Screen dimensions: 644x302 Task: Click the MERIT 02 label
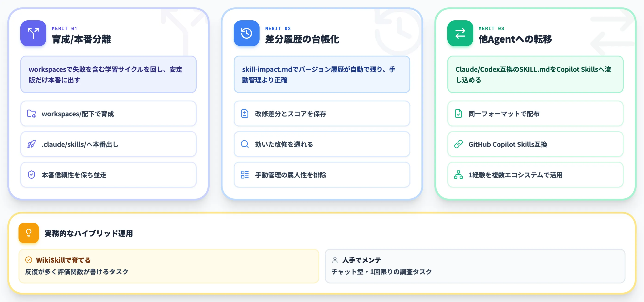coord(278,28)
